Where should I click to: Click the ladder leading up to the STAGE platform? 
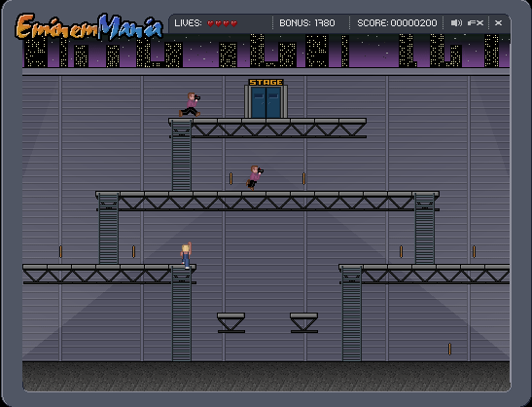182,155
